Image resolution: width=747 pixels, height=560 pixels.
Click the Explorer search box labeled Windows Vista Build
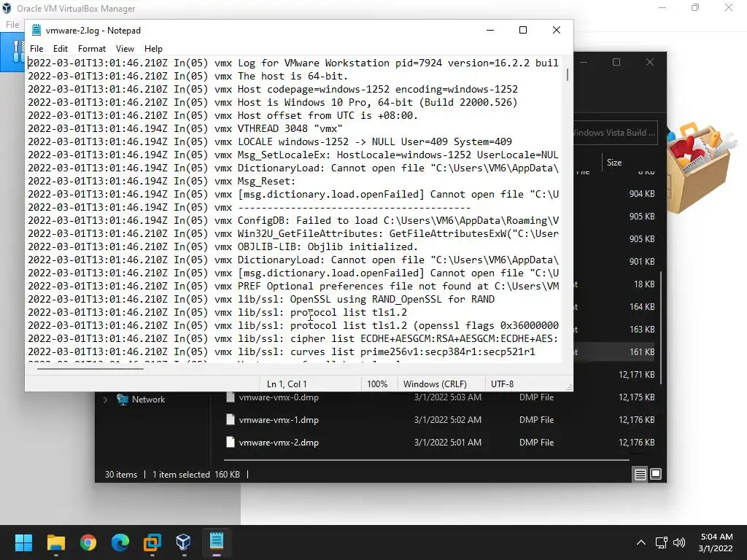pyautogui.click(x=615, y=133)
